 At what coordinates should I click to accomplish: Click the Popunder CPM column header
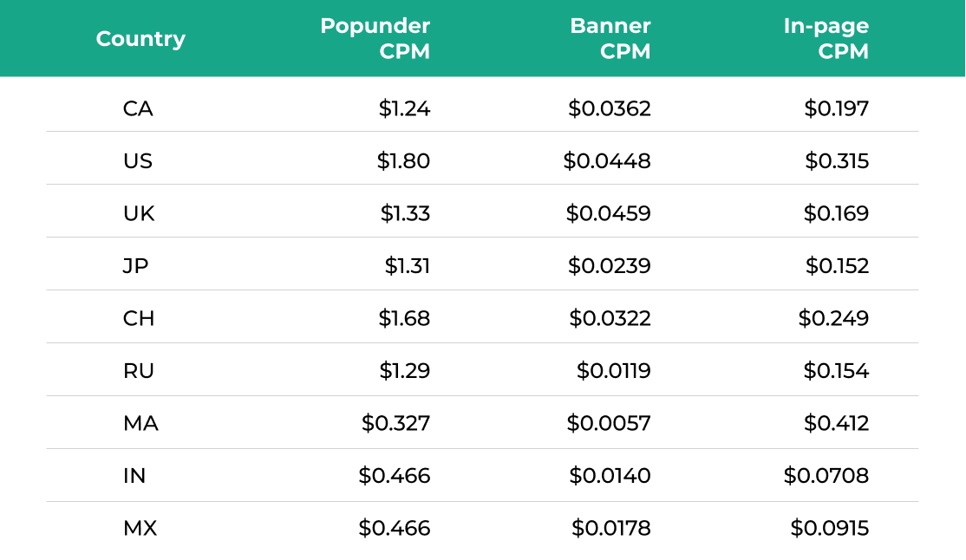[x=375, y=38]
